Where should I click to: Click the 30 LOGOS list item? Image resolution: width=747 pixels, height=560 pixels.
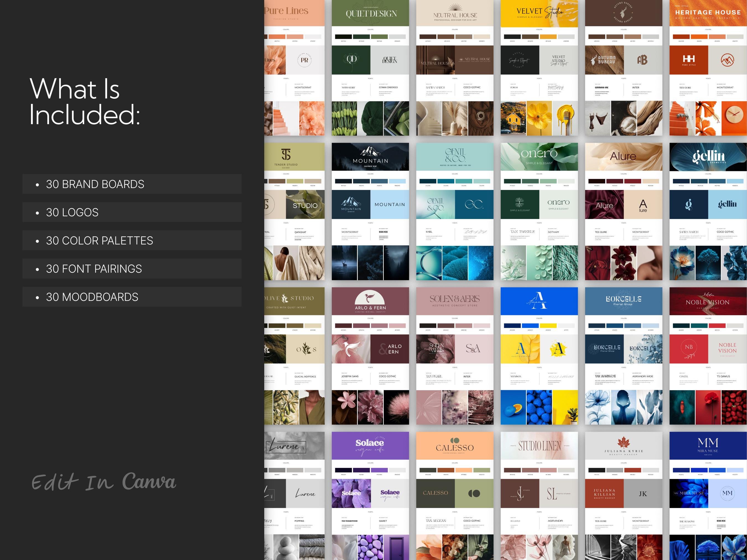[x=132, y=212]
